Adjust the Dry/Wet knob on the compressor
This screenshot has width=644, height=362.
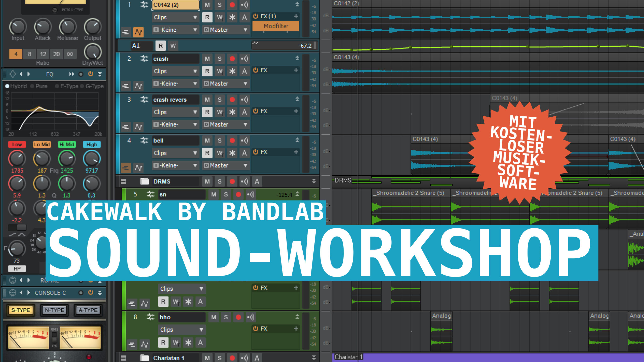(x=92, y=52)
